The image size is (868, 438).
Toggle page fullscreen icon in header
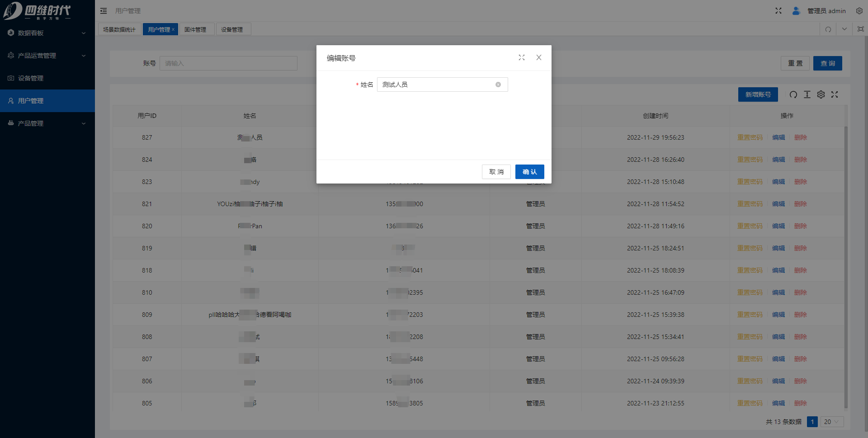click(x=778, y=11)
